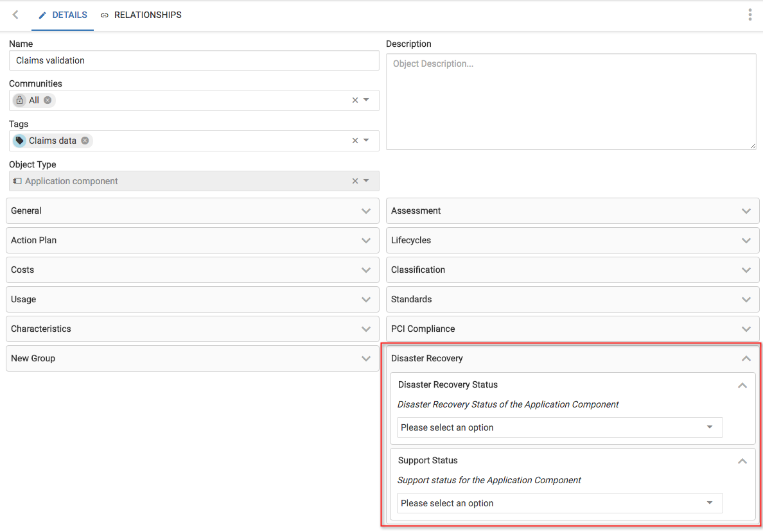
Task: Open the Tags dropdown arrow
Action: 367,141
